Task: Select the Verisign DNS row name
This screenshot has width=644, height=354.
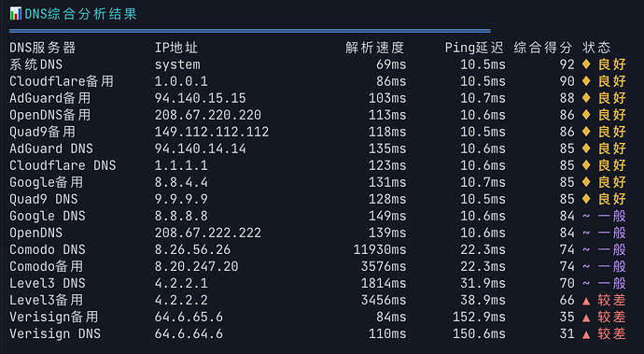Action: [x=55, y=334]
